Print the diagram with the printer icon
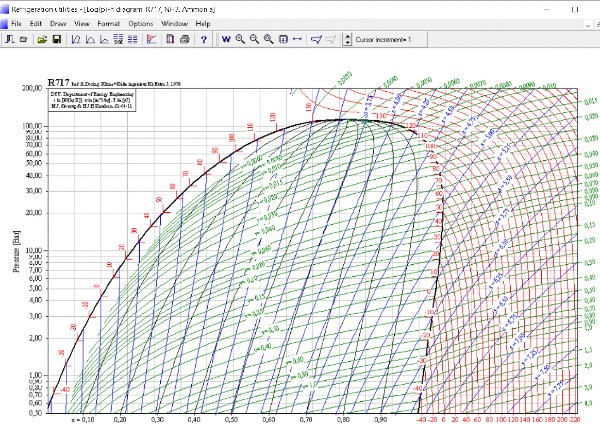600x424 pixels. 185,39
